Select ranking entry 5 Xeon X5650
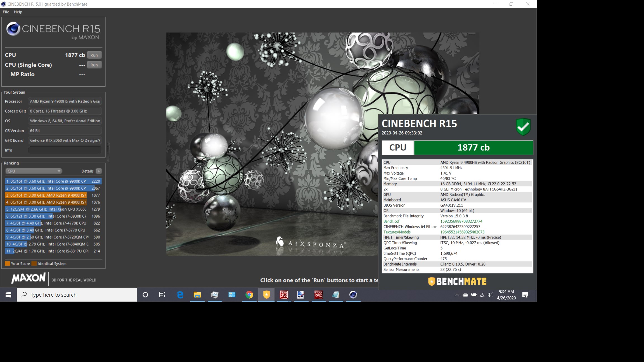This screenshot has height=362, width=644. 53,209
